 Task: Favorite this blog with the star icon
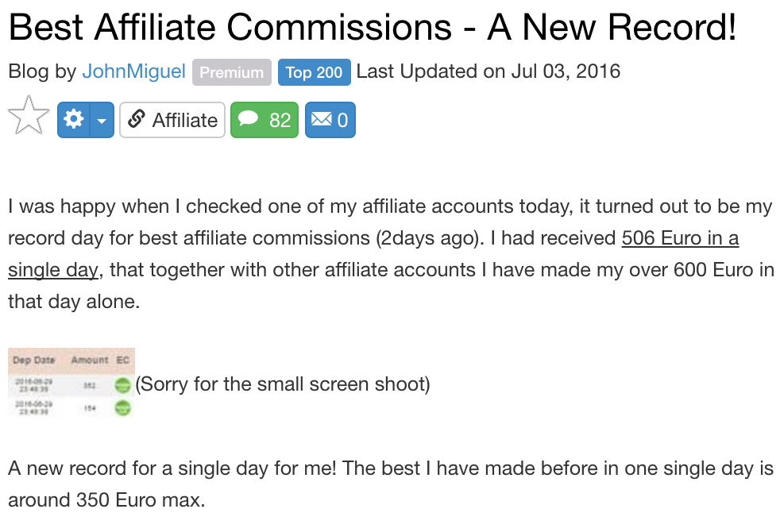(29, 115)
